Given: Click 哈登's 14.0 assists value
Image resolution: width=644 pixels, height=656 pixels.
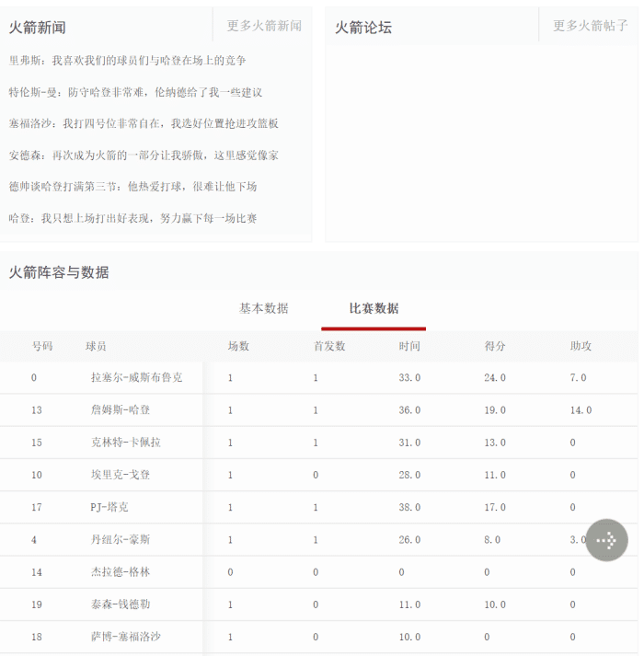Looking at the screenshot, I should point(581,410).
